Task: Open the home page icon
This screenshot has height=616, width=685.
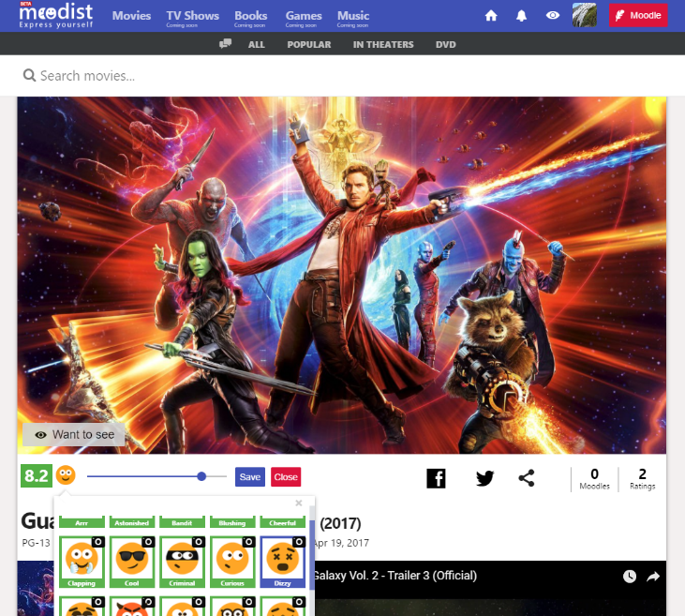Action: coord(491,16)
